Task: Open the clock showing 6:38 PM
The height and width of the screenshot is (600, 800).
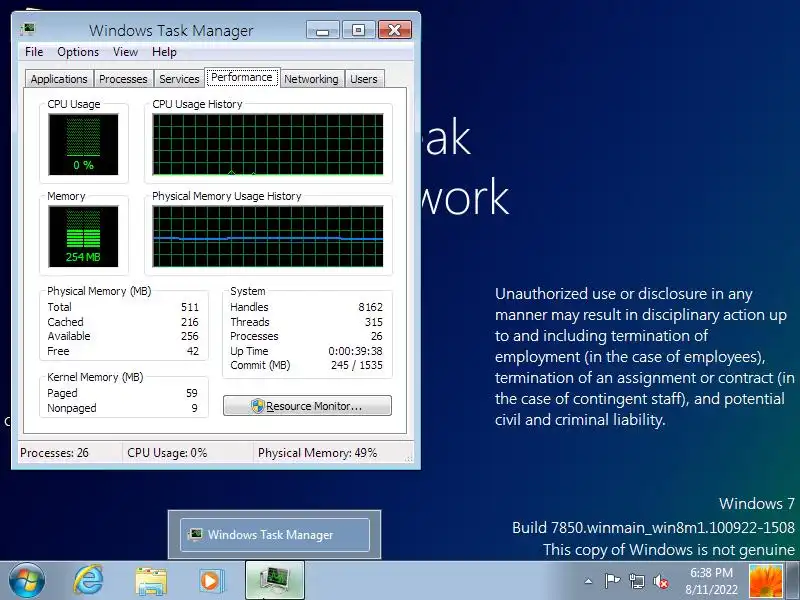Action: pyautogui.click(x=711, y=581)
